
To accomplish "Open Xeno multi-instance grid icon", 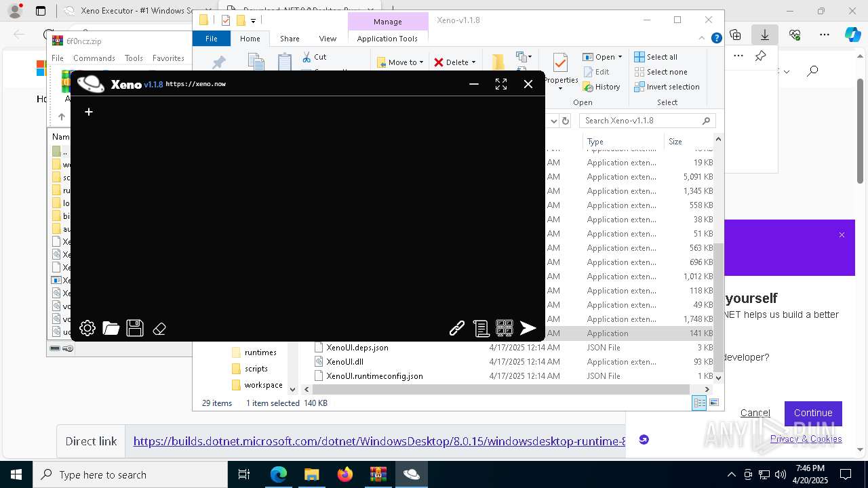I will [505, 329].
